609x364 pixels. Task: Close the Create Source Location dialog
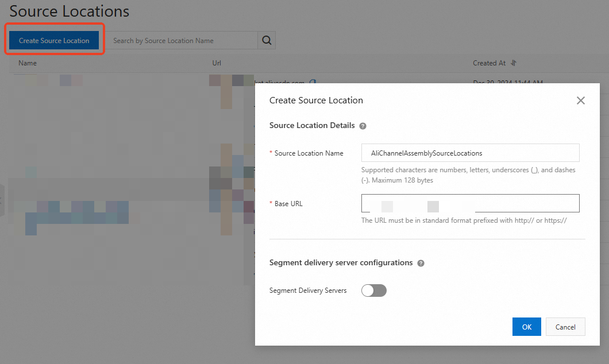point(580,100)
